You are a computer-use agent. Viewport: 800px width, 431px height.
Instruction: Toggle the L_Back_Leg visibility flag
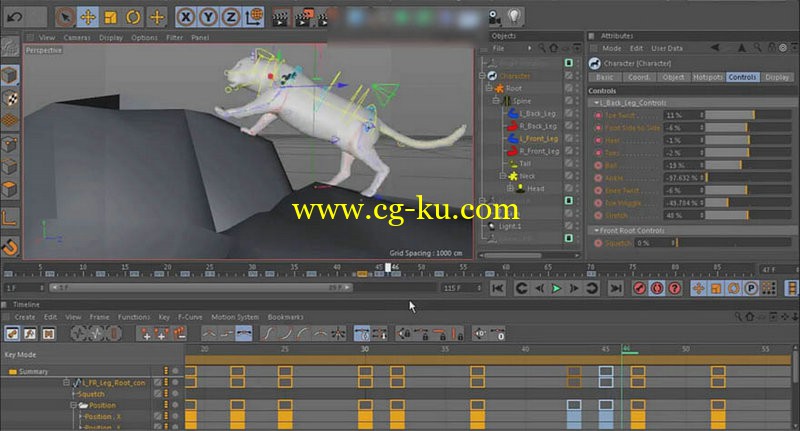coord(568,113)
